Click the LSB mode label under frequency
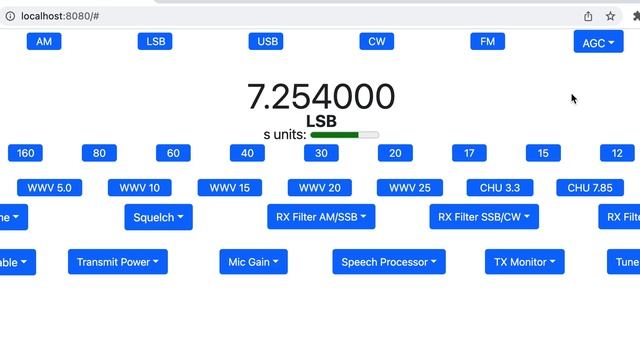This screenshot has height=360, width=640. coord(321,121)
